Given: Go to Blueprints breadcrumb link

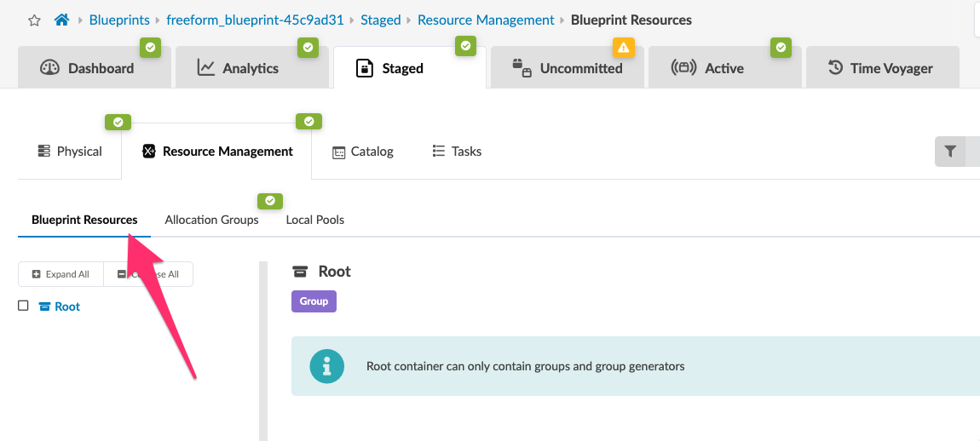Looking at the screenshot, I should coord(119,20).
